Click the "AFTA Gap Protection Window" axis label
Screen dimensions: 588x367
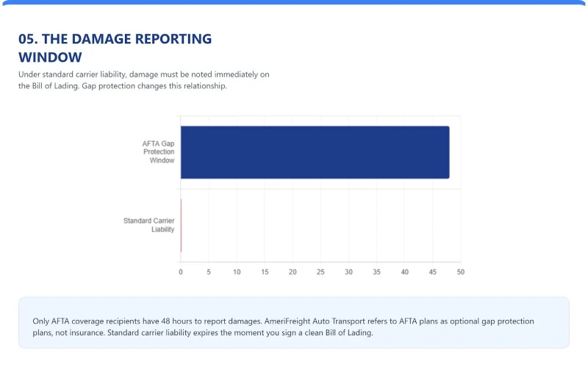[158, 152]
